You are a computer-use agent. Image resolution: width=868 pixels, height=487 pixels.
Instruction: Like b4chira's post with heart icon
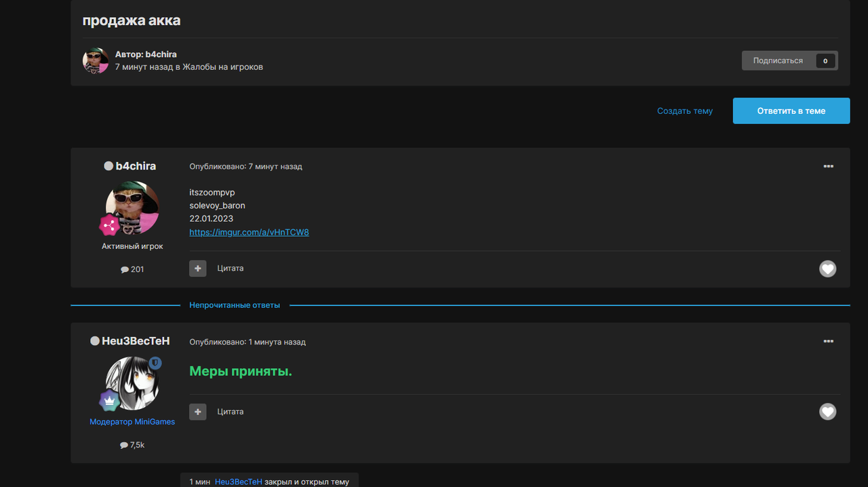(x=827, y=269)
